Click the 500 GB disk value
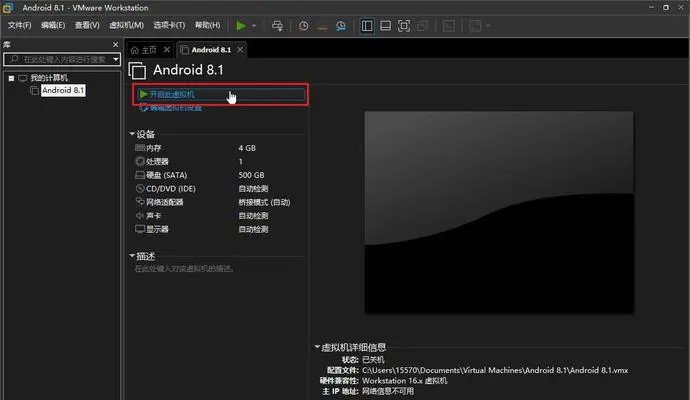The width and height of the screenshot is (690, 400). click(x=251, y=175)
